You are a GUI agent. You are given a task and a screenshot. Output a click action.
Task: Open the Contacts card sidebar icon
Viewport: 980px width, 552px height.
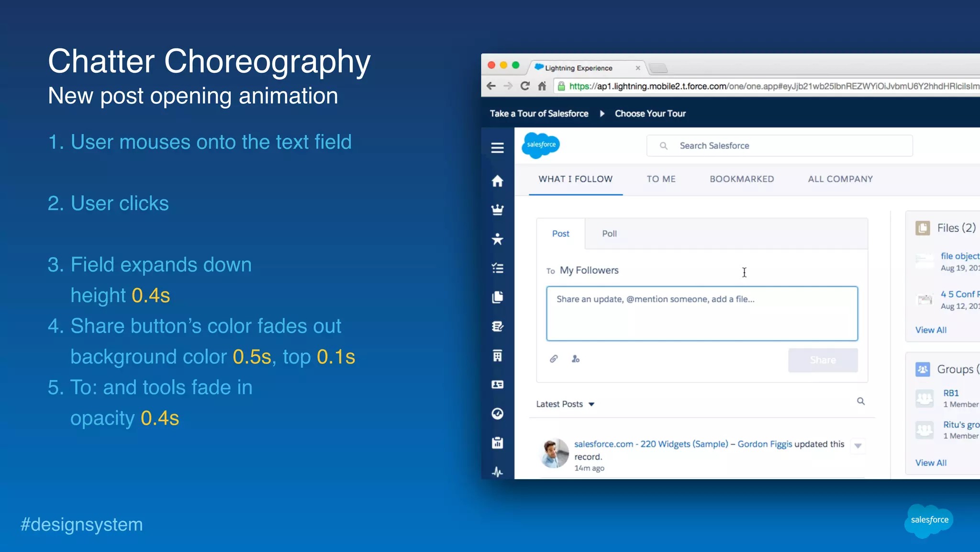(x=497, y=384)
